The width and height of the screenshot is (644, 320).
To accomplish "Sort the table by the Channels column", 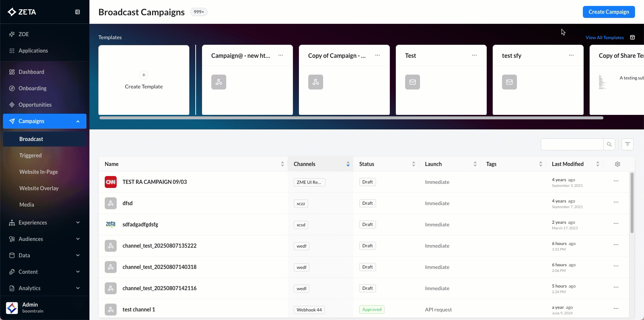I will 348,164.
